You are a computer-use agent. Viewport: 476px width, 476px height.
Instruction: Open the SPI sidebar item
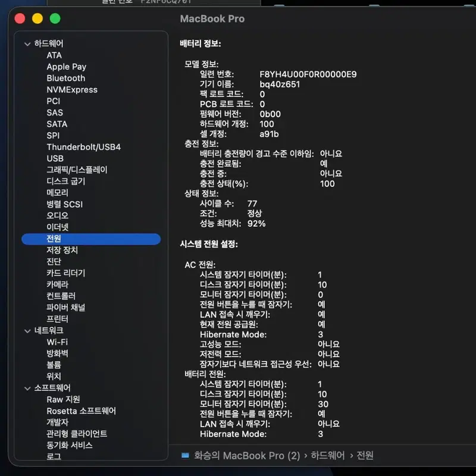(x=53, y=136)
